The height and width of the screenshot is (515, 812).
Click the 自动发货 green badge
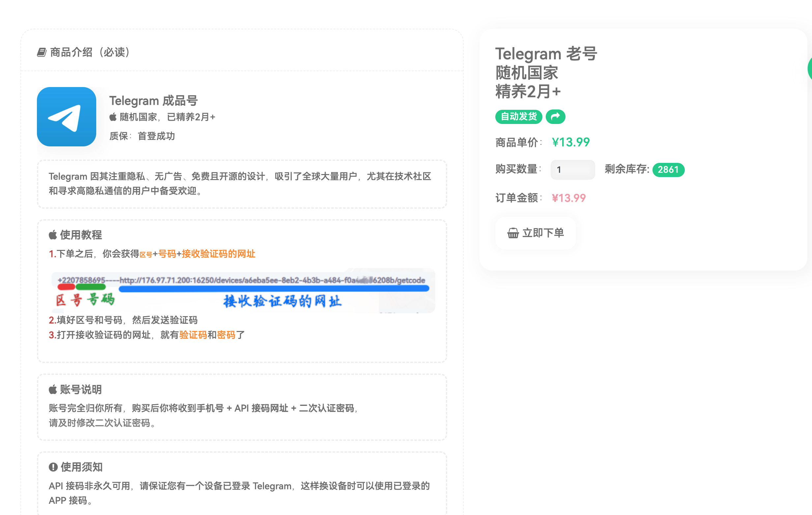click(518, 117)
